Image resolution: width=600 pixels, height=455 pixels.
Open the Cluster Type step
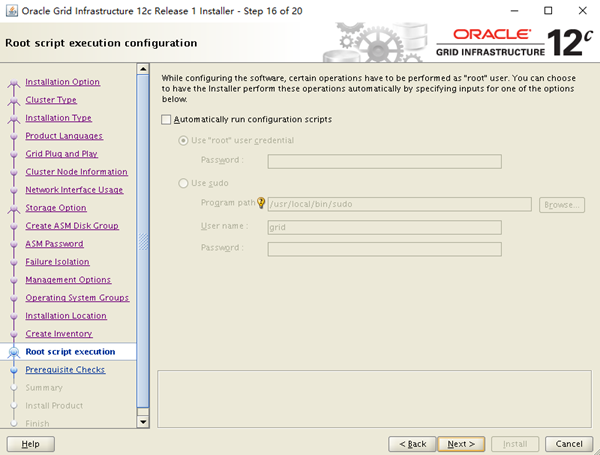pyautogui.click(x=51, y=100)
